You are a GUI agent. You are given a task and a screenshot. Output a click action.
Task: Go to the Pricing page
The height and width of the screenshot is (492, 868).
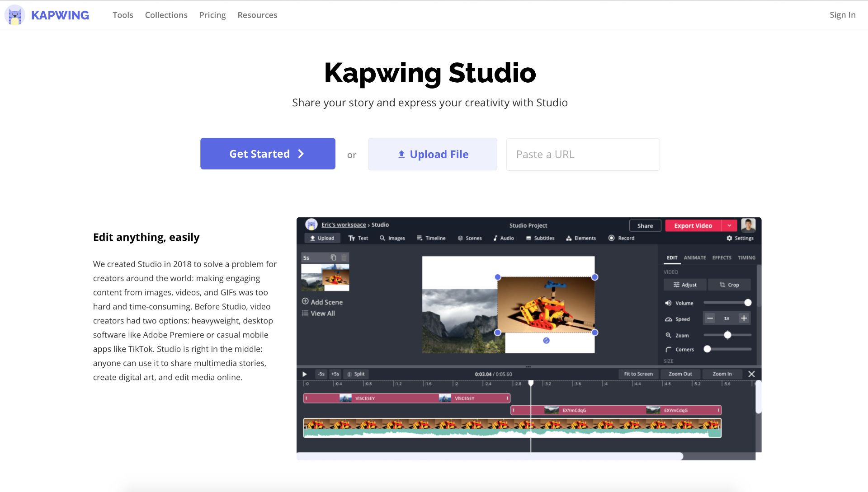point(212,15)
